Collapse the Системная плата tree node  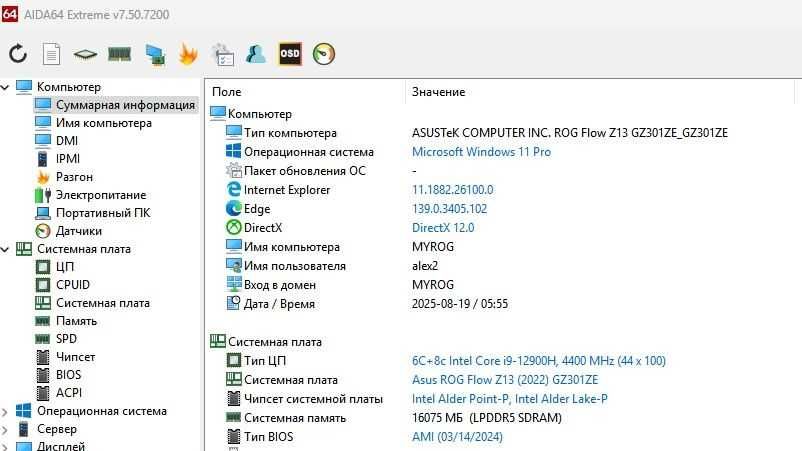[6, 249]
